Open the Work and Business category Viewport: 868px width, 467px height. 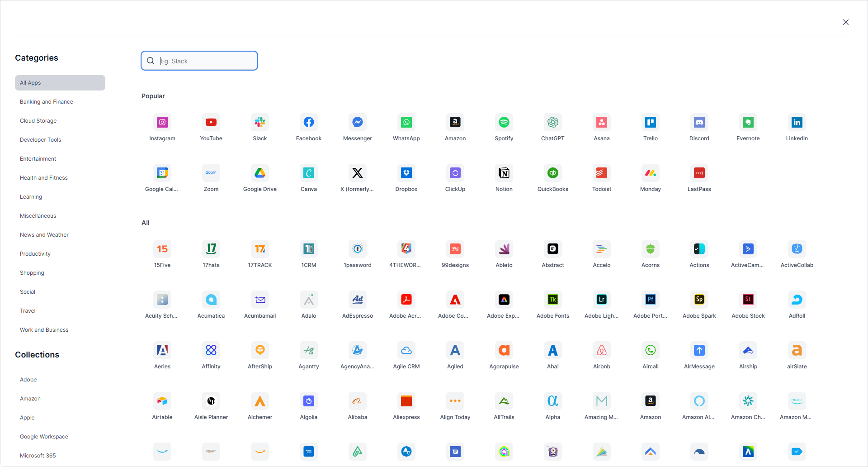(x=60, y=330)
